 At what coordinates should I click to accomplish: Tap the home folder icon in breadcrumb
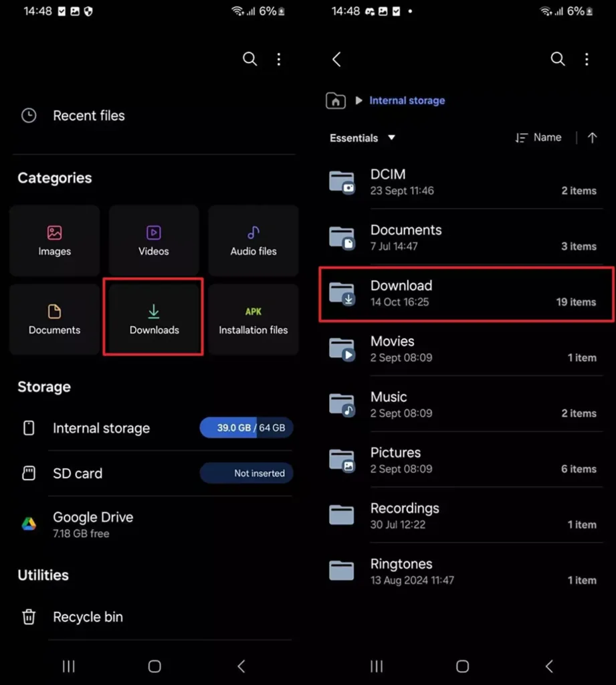coord(336,101)
